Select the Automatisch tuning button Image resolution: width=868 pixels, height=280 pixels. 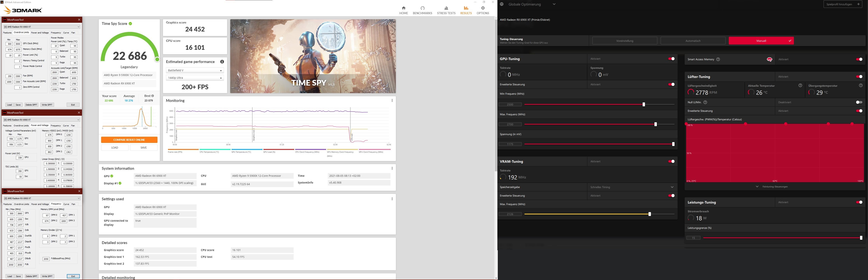tap(693, 41)
